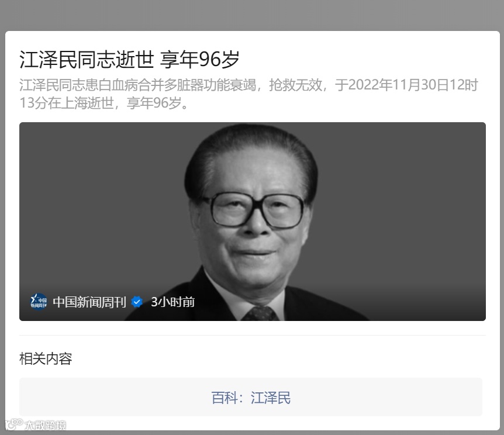Click the 中国新闻周刊 round avatar icon
The width and height of the screenshot is (504, 435).
[x=39, y=302]
